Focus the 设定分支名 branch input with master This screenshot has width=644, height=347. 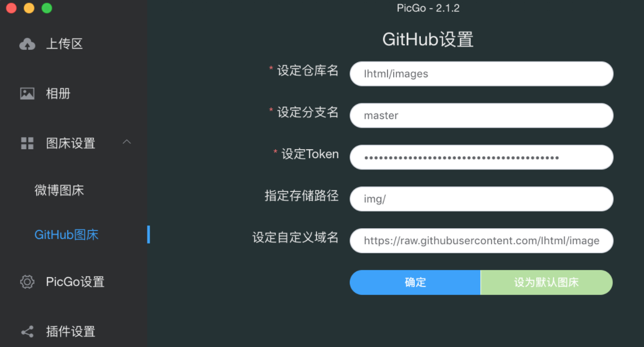pos(481,115)
